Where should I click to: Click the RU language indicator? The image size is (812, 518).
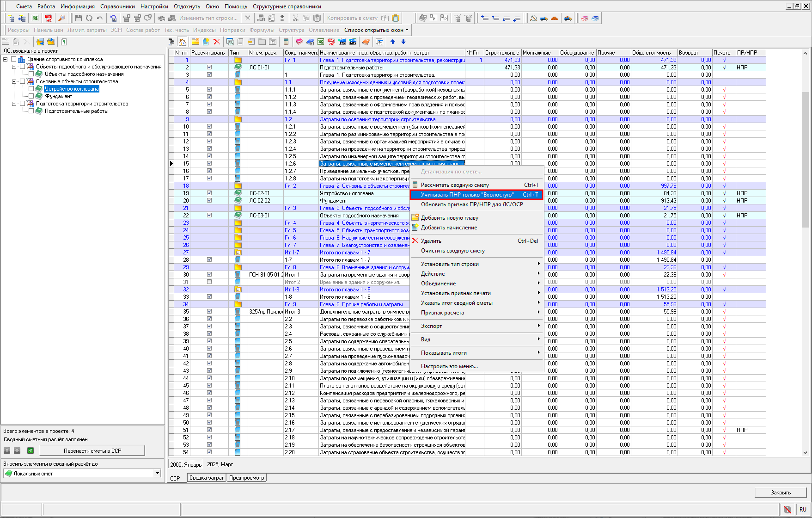click(x=803, y=509)
